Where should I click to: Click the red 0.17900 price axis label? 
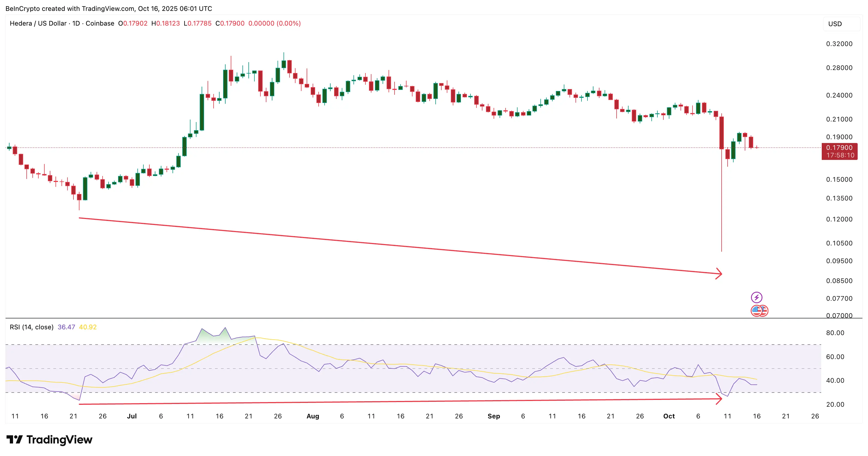point(840,147)
